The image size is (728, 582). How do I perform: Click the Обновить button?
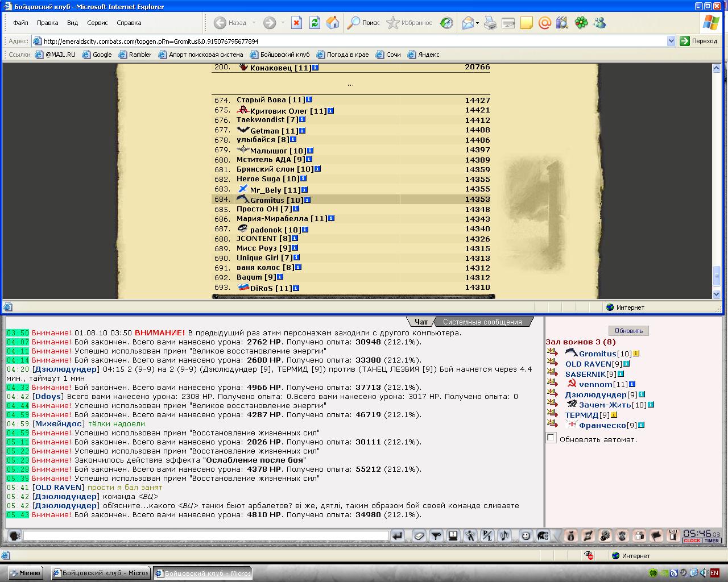click(x=628, y=331)
